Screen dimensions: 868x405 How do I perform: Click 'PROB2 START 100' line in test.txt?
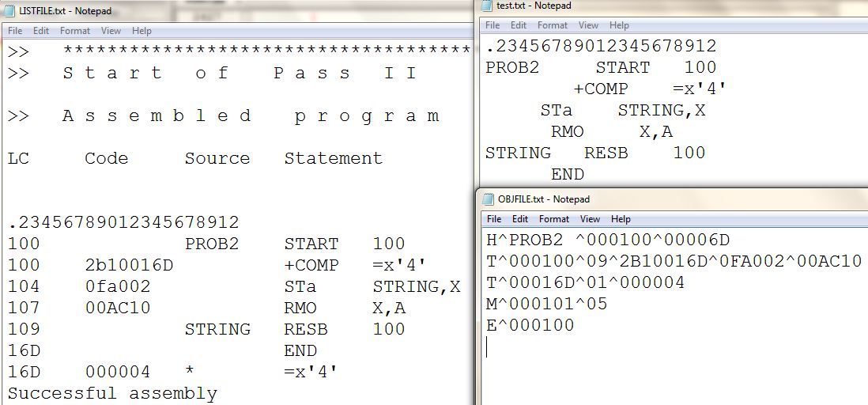click(601, 67)
